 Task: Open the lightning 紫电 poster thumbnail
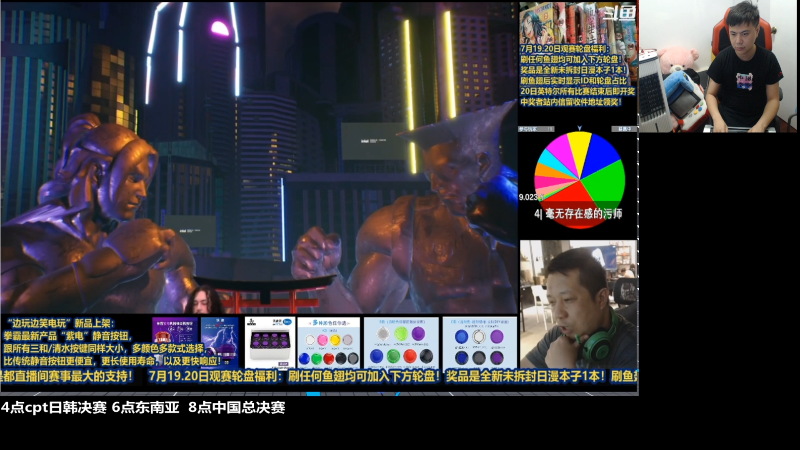[219, 341]
